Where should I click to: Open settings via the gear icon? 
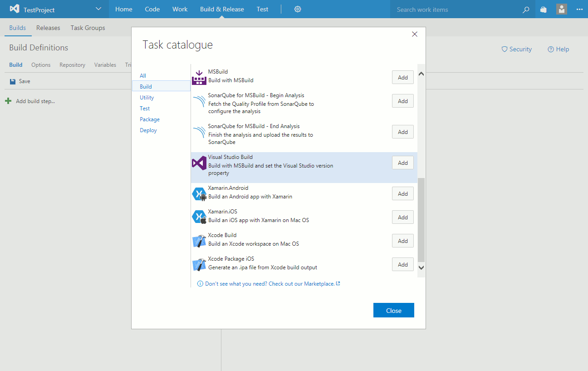pyautogui.click(x=298, y=9)
